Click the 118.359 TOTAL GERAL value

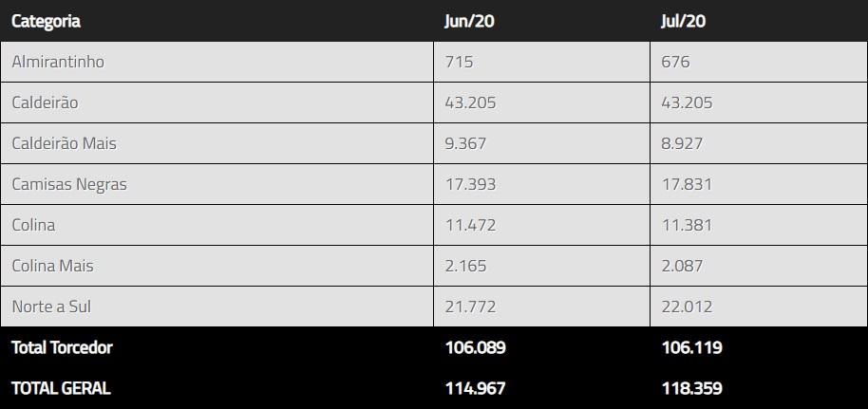(x=691, y=388)
